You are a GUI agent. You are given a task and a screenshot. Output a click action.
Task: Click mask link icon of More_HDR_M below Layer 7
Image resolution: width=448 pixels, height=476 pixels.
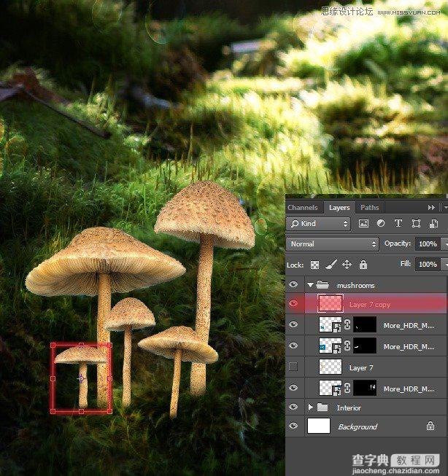[x=347, y=389]
